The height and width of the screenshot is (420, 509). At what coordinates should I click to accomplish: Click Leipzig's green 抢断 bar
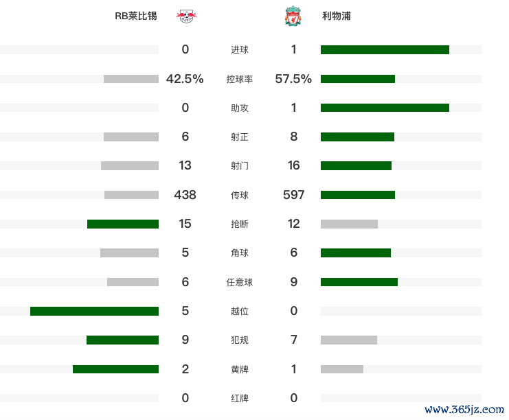(123, 224)
